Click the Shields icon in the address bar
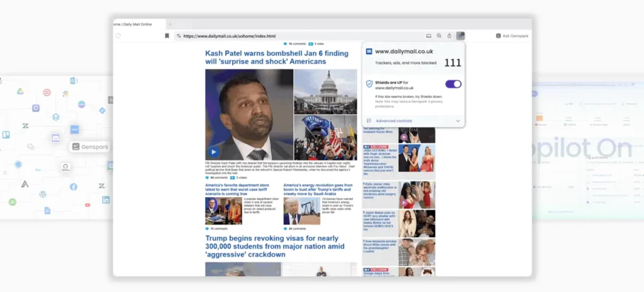This screenshot has height=292, width=644. click(460, 36)
